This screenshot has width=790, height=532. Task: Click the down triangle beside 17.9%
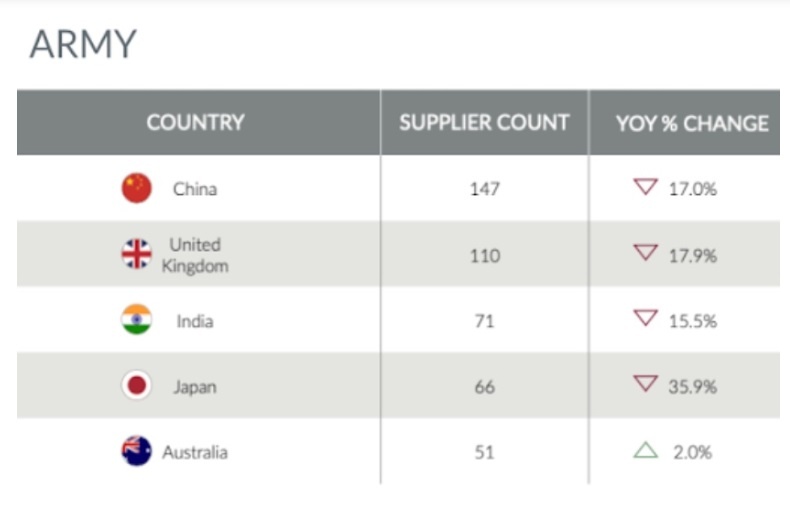pyautogui.click(x=645, y=252)
